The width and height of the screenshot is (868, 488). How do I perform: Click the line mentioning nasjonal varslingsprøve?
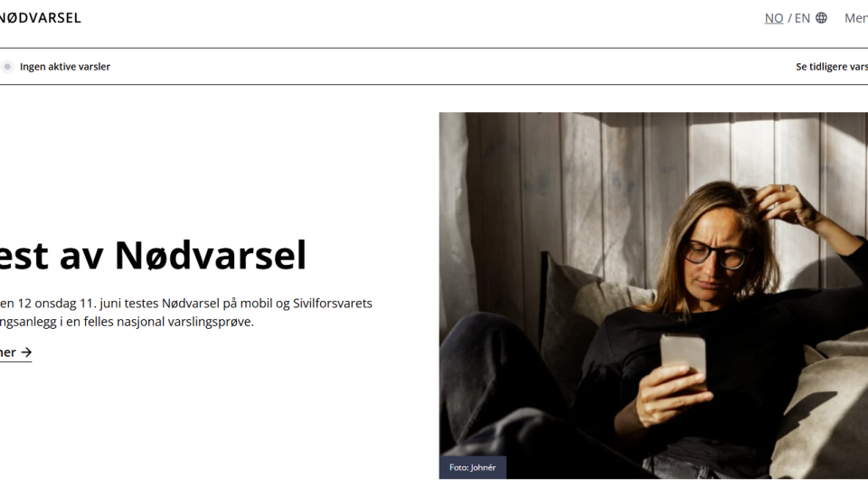[x=127, y=322]
